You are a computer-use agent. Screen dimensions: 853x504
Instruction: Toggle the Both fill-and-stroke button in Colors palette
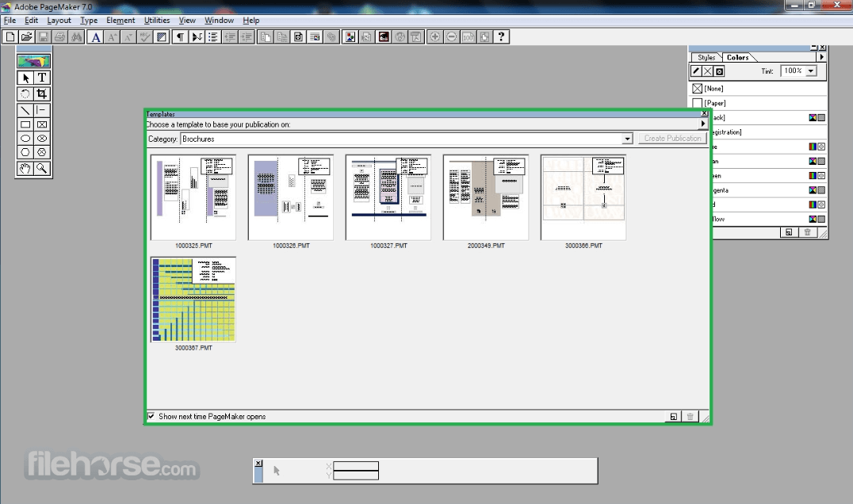coord(719,71)
